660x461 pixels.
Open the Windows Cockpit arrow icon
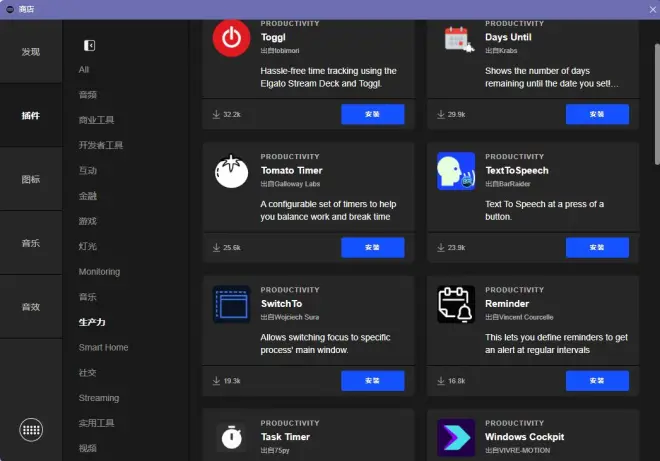pos(456,437)
